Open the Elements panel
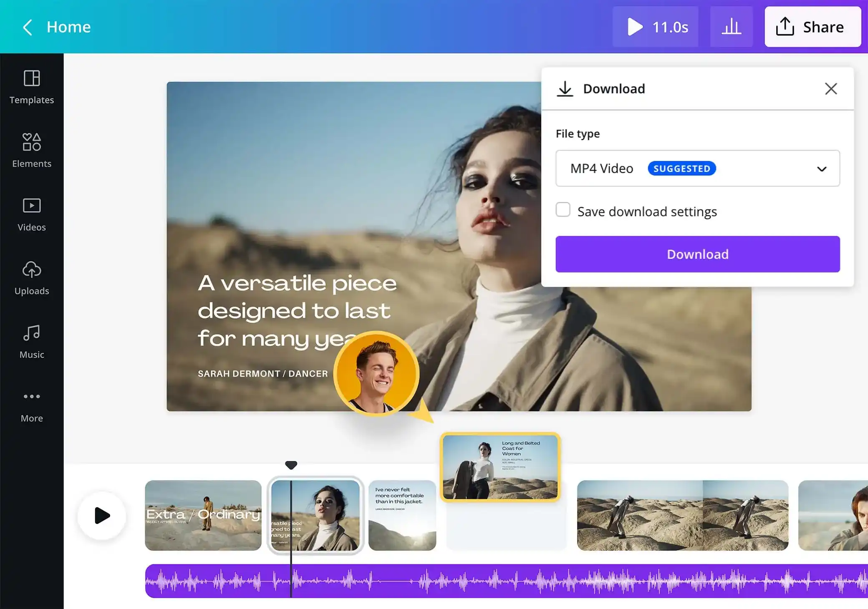Viewport: 868px width, 609px height. pyautogui.click(x=32, y=148)
